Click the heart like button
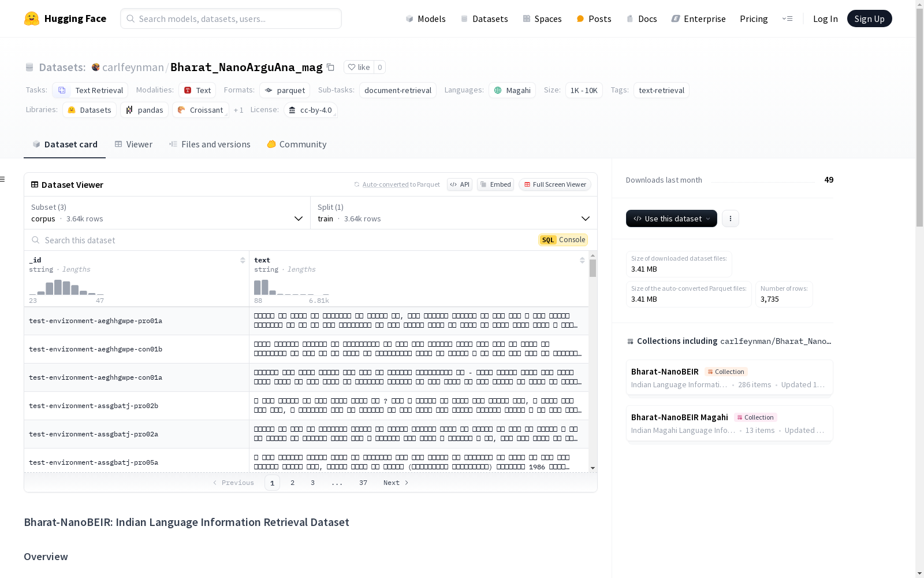924x578 pixels. [359, 67]
